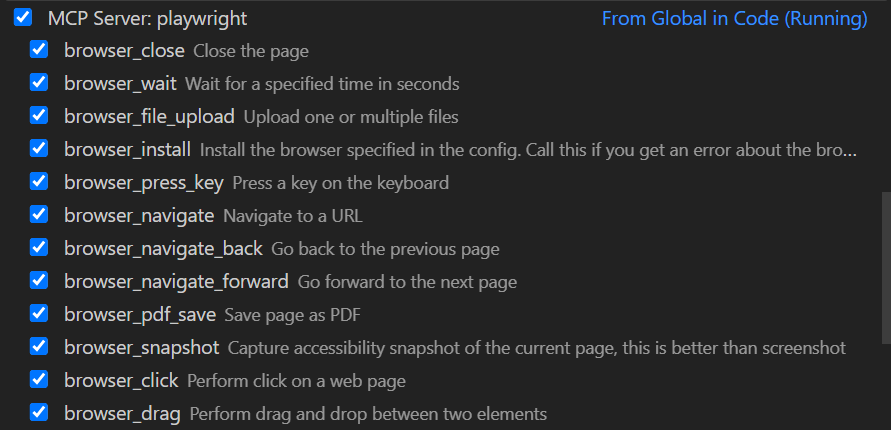
Task: Uncheck the browser_drag checkbox
Action: 39,413
